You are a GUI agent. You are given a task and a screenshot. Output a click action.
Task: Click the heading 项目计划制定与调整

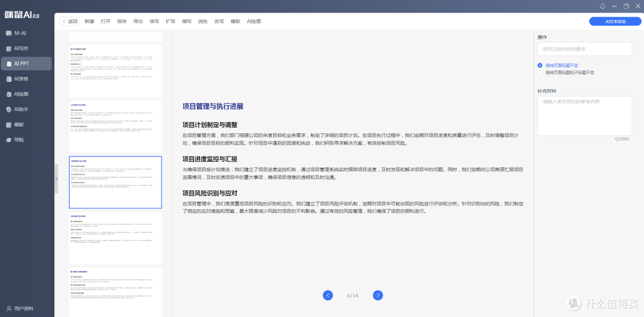coord(210,125)
